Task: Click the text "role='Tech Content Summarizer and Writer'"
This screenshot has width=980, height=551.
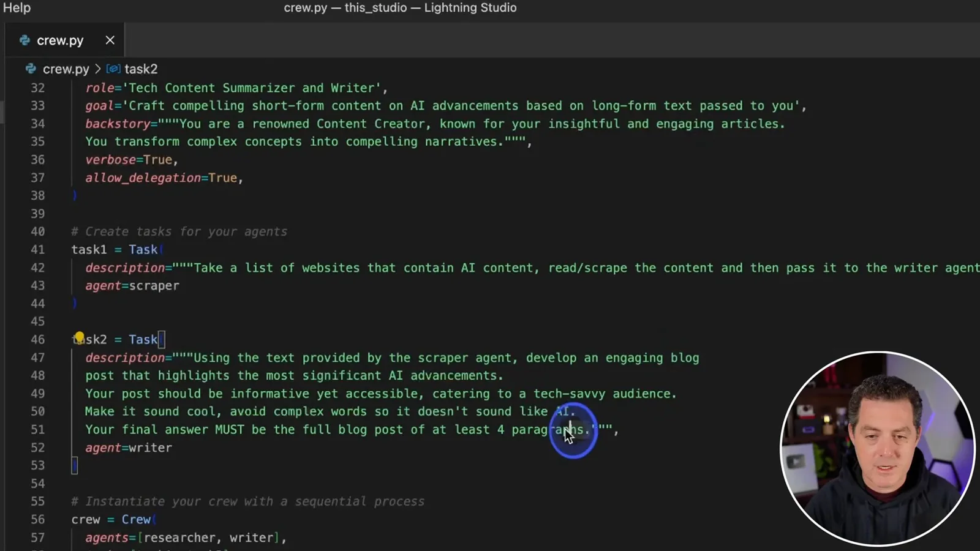Action: coord(233,88)
